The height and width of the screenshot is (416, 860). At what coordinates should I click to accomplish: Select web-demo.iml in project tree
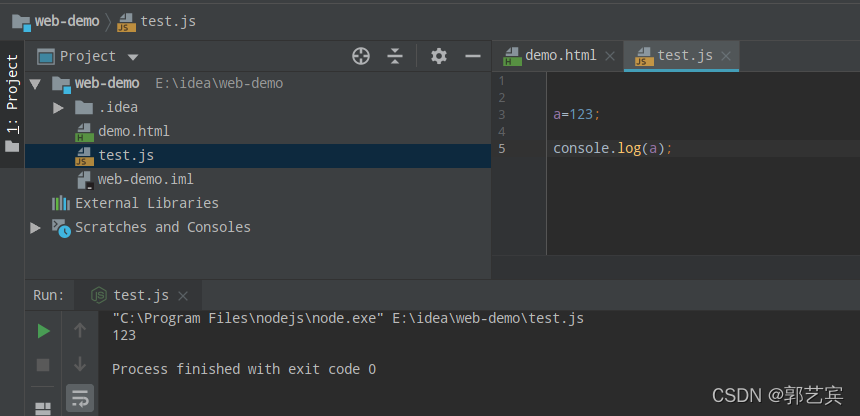(145, 179)
